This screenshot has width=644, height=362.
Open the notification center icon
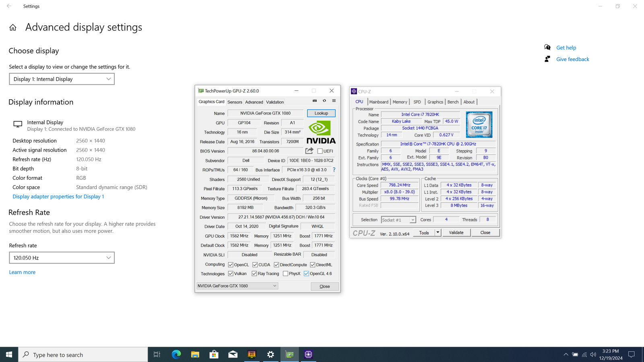(x=632, y=354)
